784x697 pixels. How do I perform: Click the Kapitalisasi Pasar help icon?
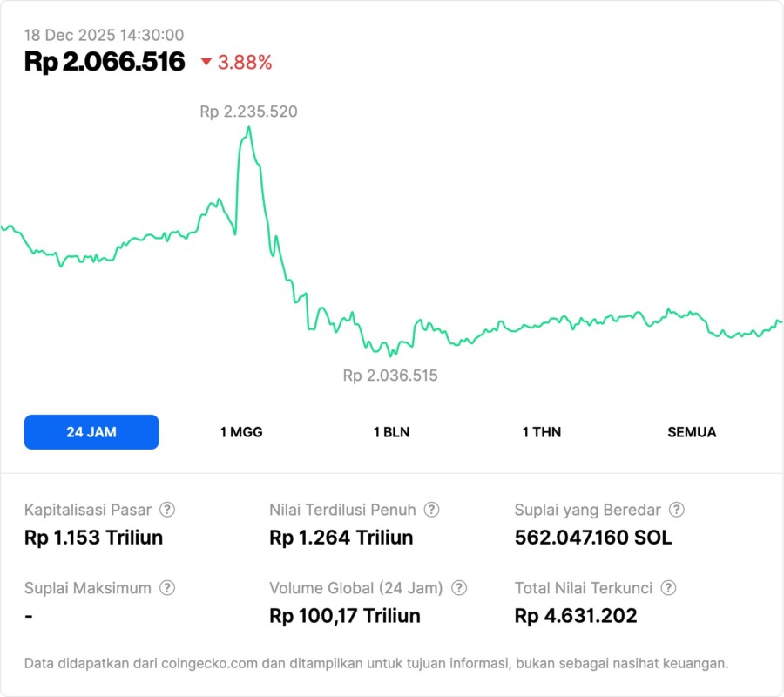click(167, 510)
